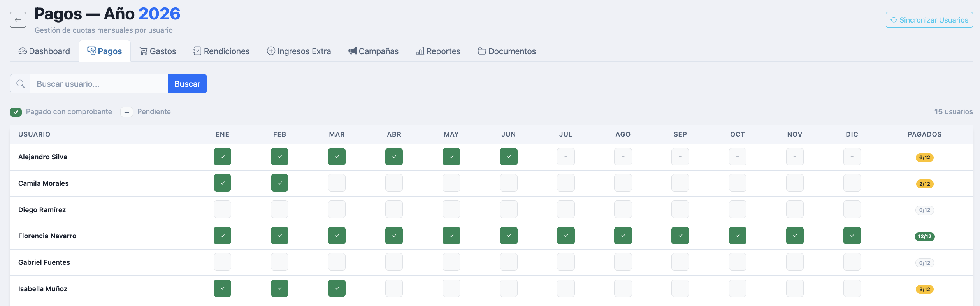Click the year 2026 in the title

tap(159, 14)
